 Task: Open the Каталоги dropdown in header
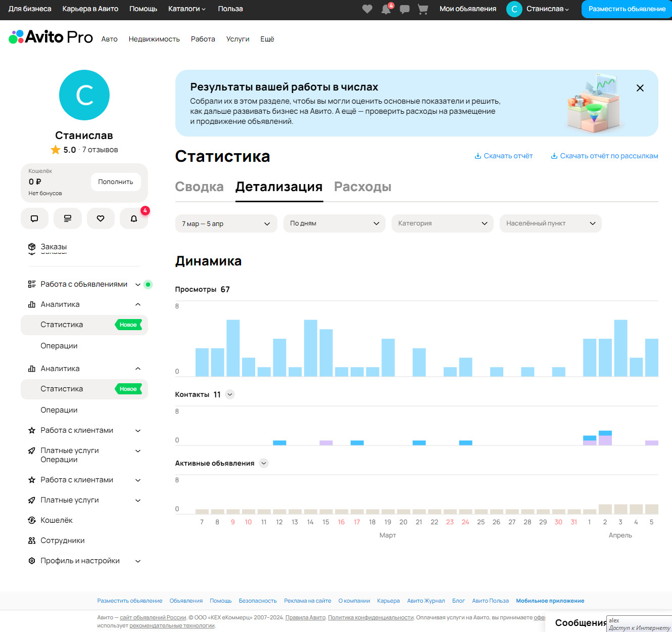(187, 9)
